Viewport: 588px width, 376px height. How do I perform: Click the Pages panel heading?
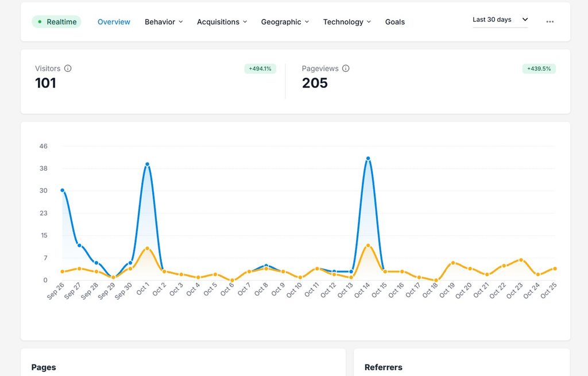[x=44, y=367]
